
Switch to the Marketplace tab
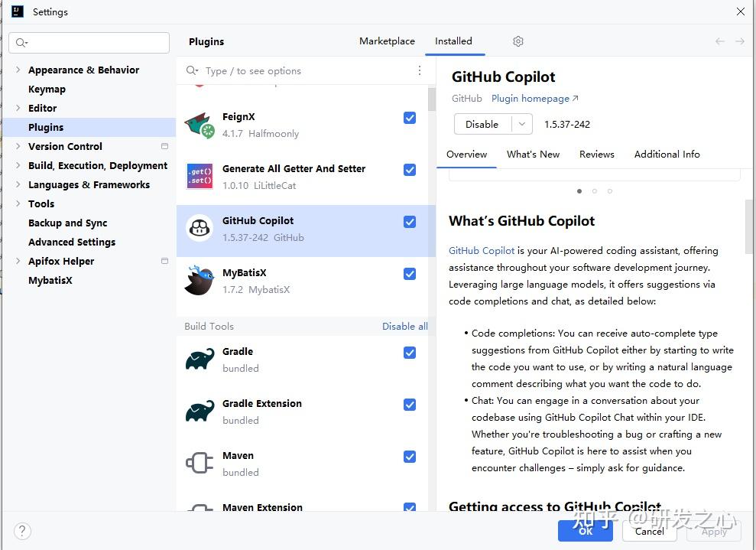(387, 41)
